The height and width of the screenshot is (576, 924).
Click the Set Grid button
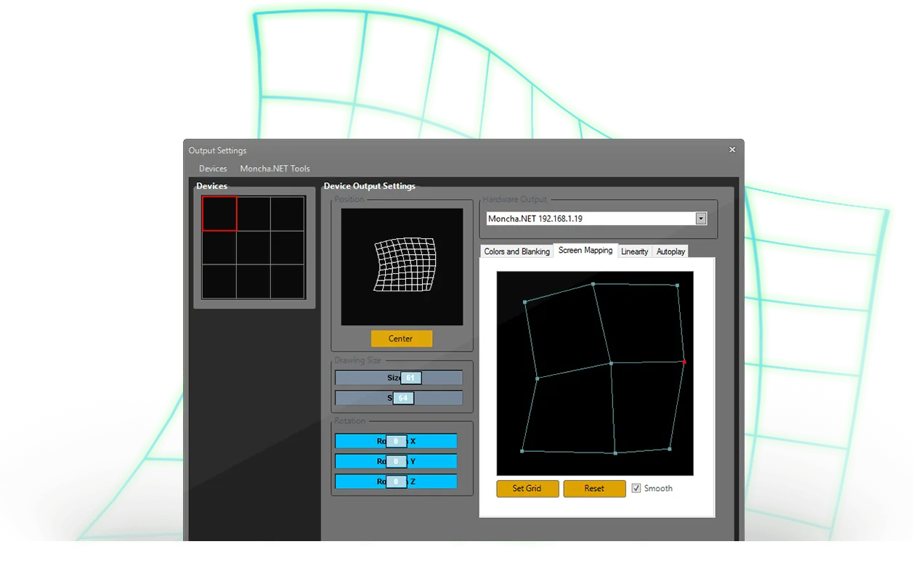click(x=527, y=488)
